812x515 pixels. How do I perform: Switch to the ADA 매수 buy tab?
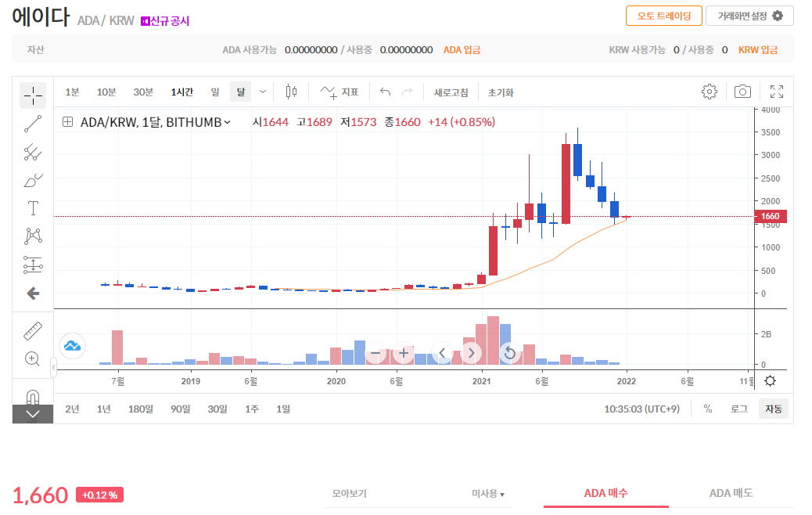606,493
